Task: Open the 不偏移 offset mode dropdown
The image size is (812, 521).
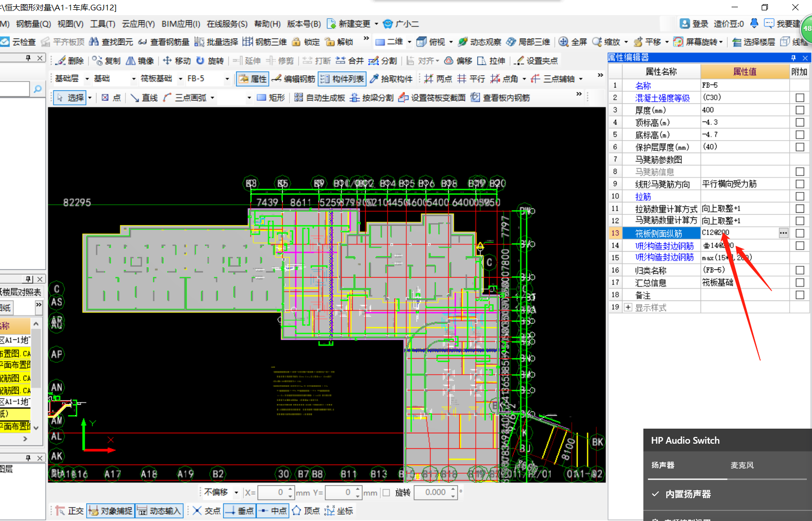Action: point(236,492)
